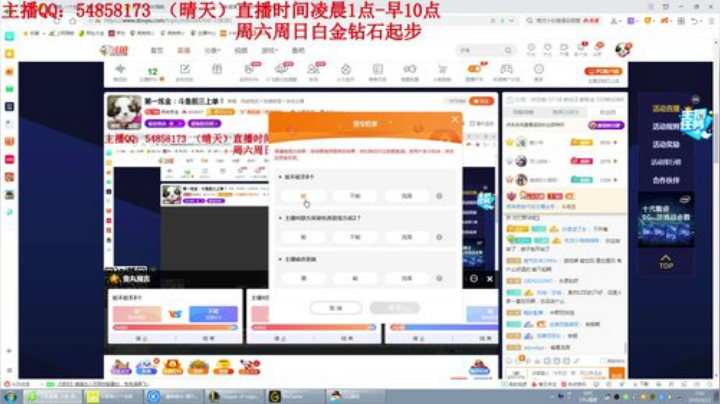This screenshot has height=404, width=720.
Task: Select third option under the first question
Action: pyautogui.click(x=407, y=196)
